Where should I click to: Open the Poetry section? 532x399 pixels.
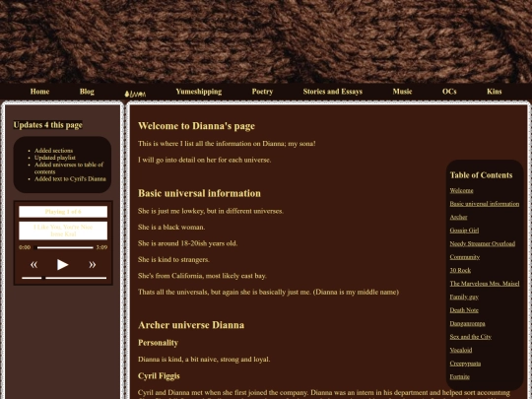[x=262, y=92]
